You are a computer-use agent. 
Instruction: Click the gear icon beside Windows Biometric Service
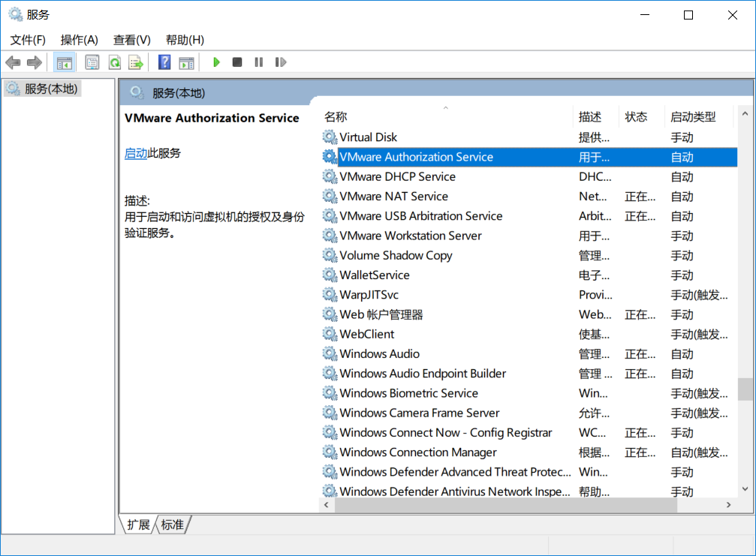pos(330,393)
